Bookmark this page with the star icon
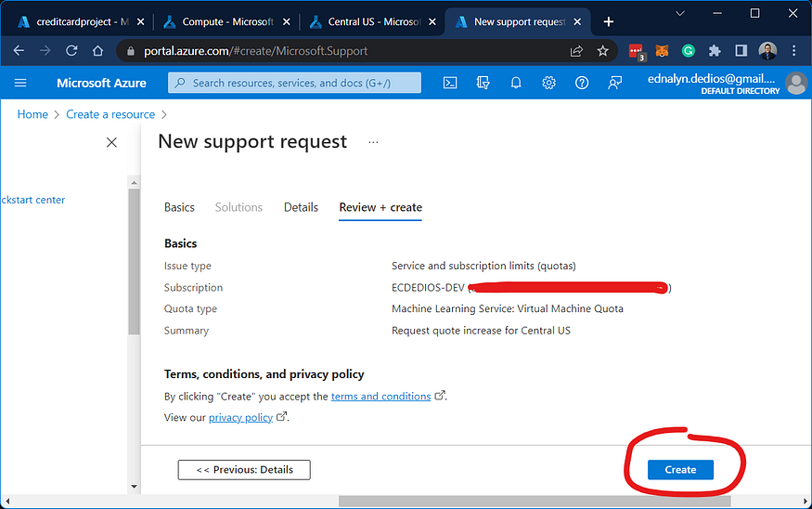 602,51
